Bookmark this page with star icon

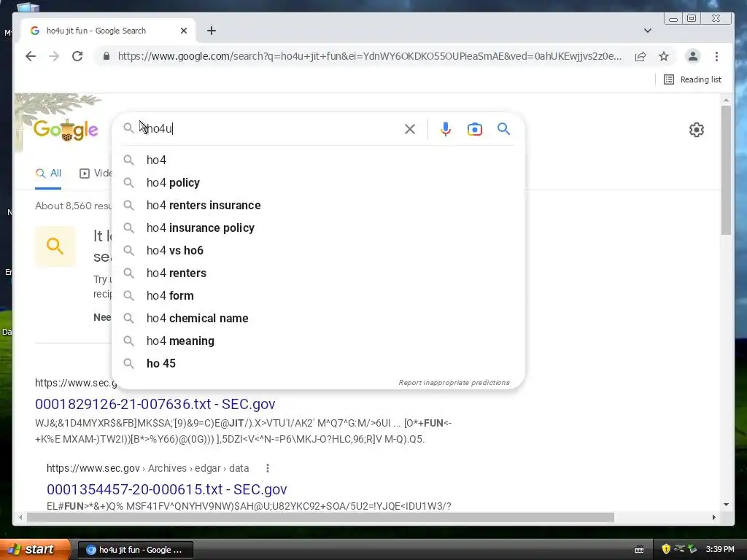pos(664,56)
